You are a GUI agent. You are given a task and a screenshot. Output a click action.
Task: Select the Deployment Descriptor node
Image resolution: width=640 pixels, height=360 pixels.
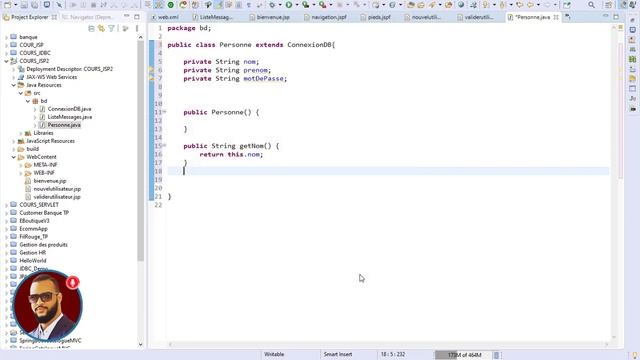click(x=69, y=69)
